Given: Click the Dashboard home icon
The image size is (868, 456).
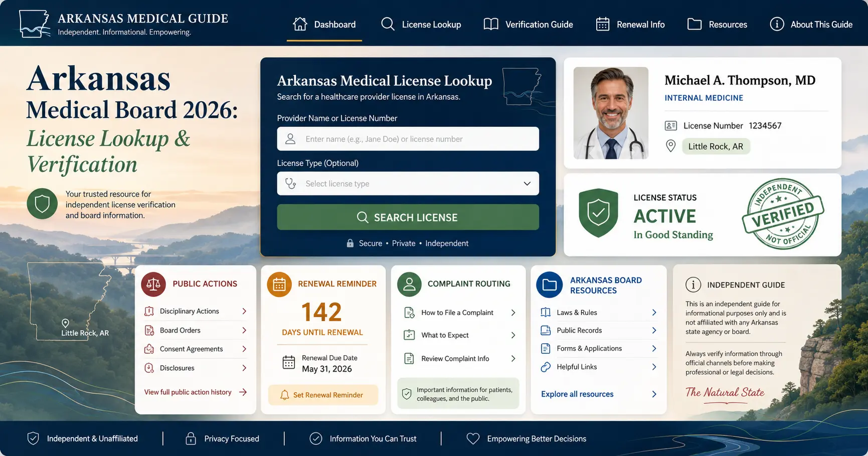Looking at the screenshot, I should [x=300, y=24].
